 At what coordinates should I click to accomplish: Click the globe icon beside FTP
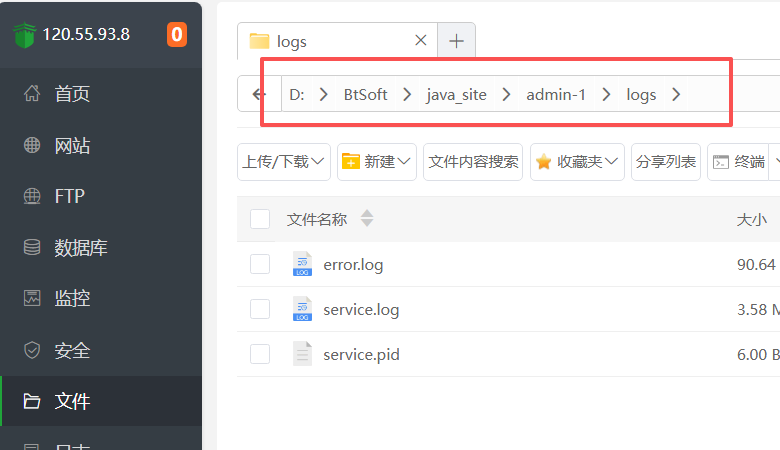pyautogui.click(x=32, y=196)
